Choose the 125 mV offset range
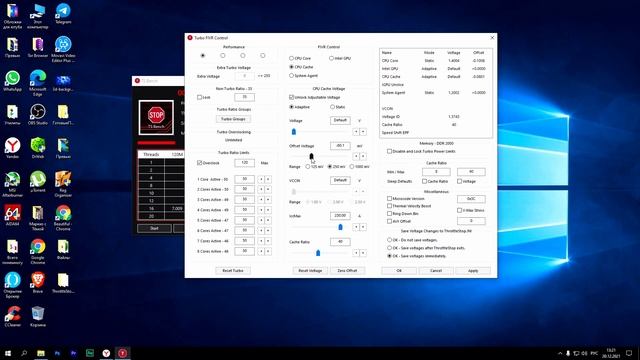The height and width of the screenshot is (360, 640). (x=314, y=167)
